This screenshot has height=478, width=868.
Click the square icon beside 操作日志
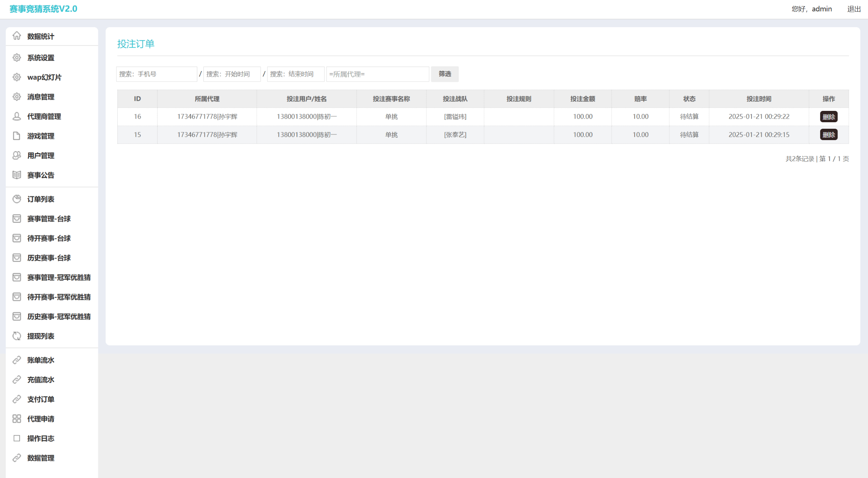(x=17, y=438)
